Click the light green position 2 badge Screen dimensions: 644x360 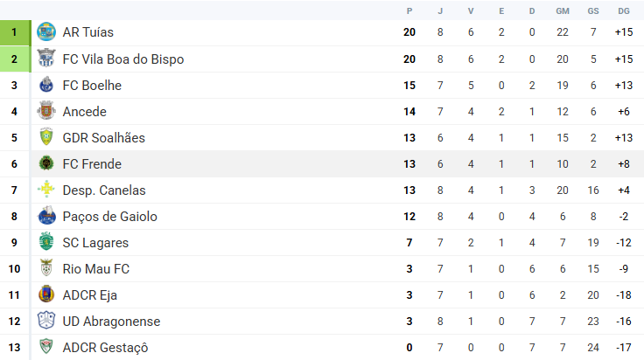pyautogui.click(x=14, y=59)
